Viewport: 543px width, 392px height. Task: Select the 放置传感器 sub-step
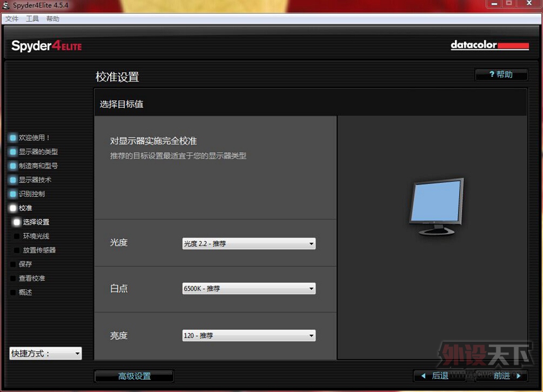(x=39, y=250)
